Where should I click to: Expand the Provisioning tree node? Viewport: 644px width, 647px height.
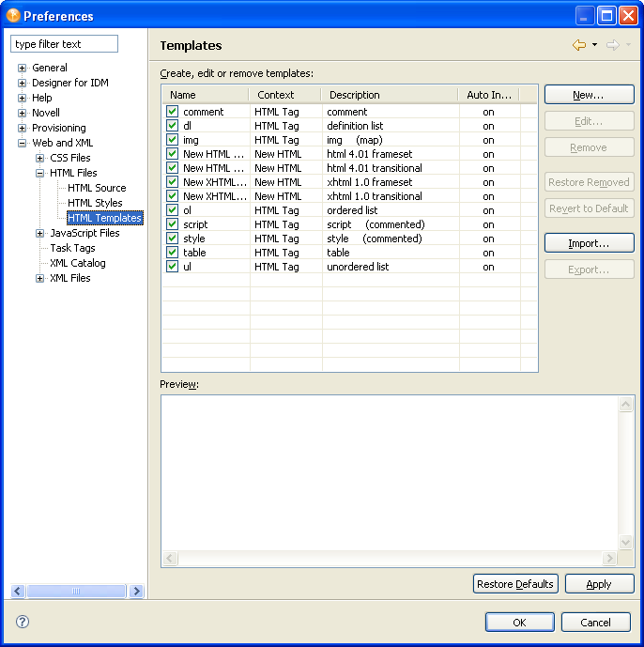pyautogui.click(x=22, y=128)
